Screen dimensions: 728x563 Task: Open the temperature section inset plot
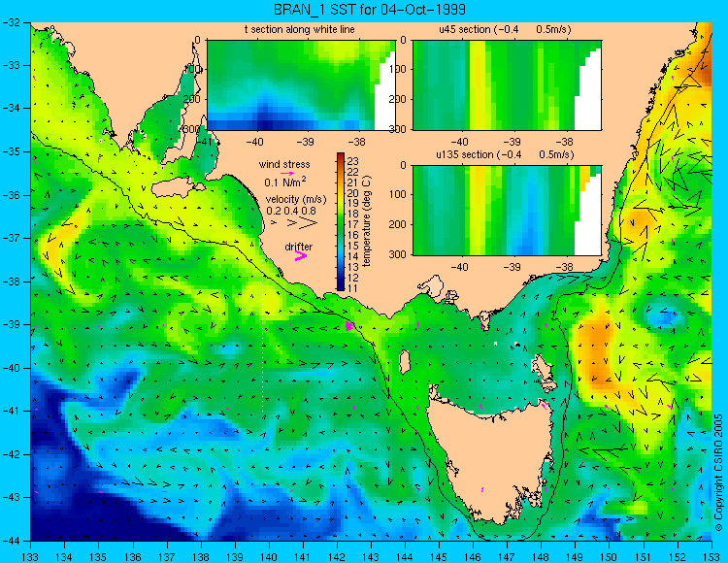[x=301, y=85]
